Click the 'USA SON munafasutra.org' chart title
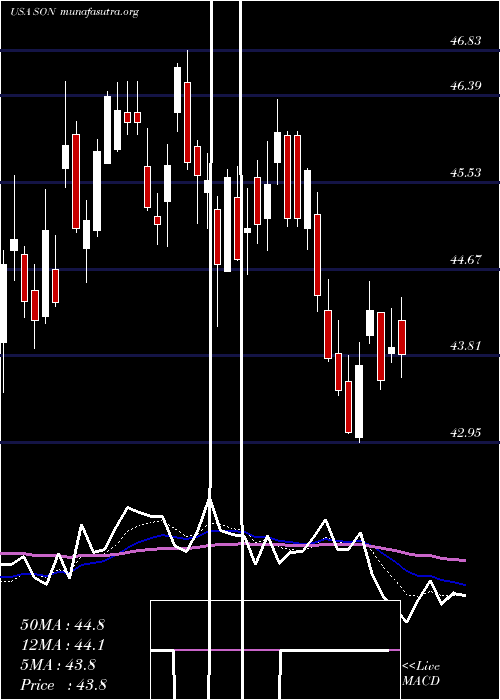 click(x=74, y=12)
